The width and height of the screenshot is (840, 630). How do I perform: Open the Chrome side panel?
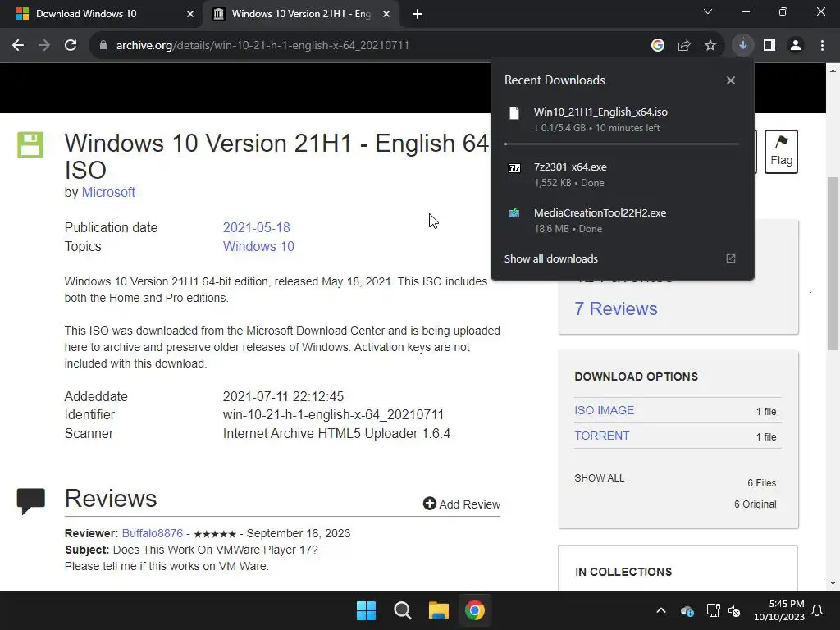769,46
